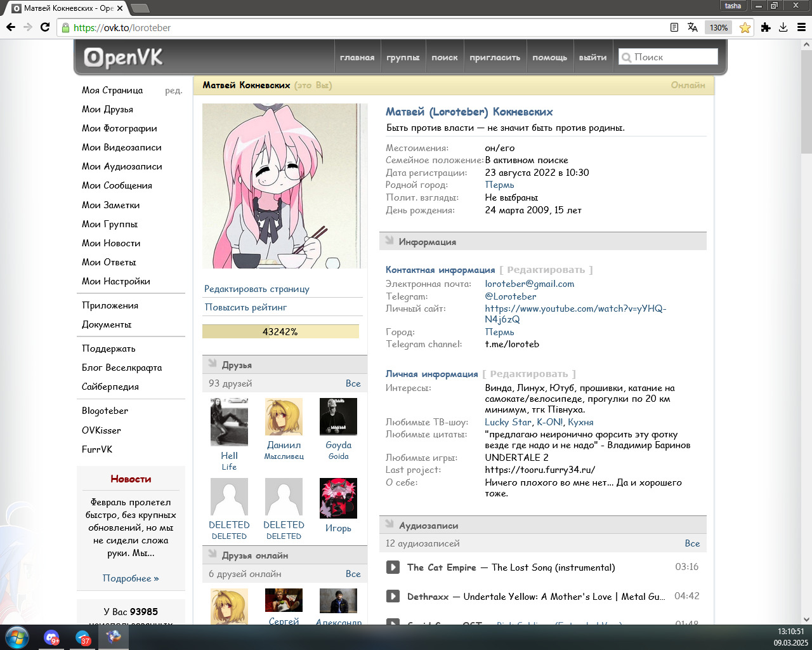Click the profile avatar picture
Image resolution: width=812 pixels, height=650 pixels.
point(285,186)
